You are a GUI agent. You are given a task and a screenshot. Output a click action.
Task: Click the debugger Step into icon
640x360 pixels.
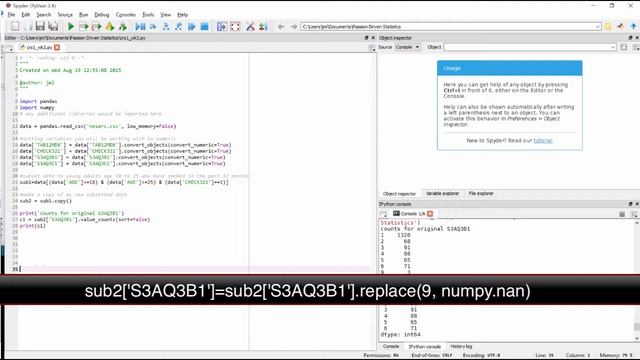tap(166, 27)
